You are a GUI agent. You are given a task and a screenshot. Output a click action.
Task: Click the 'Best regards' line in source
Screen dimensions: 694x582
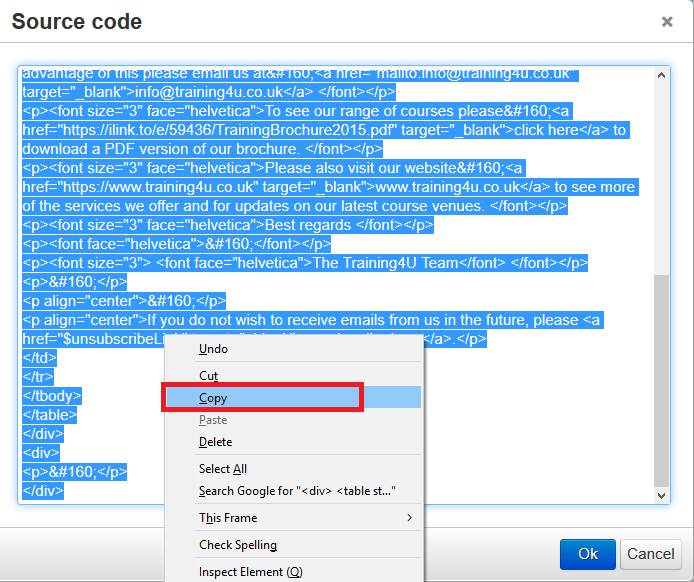228,225
